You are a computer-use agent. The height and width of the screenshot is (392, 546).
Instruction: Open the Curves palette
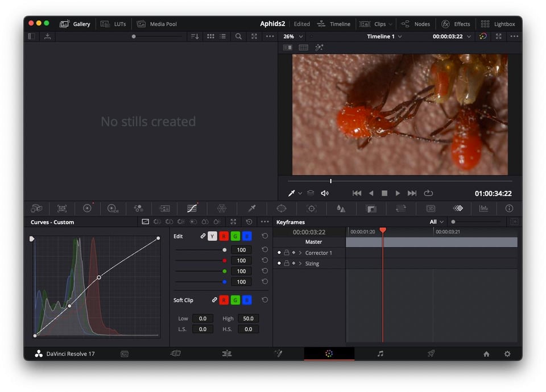(192, 208)
